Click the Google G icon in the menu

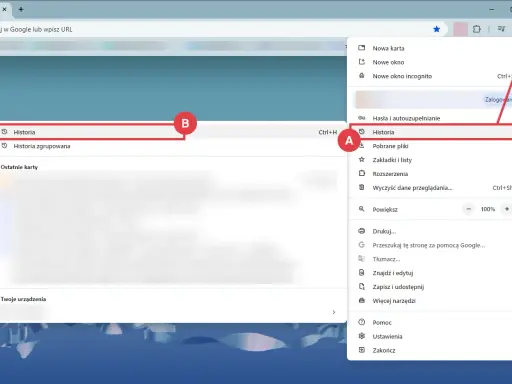pyautogui.click(x=362, y=245)
